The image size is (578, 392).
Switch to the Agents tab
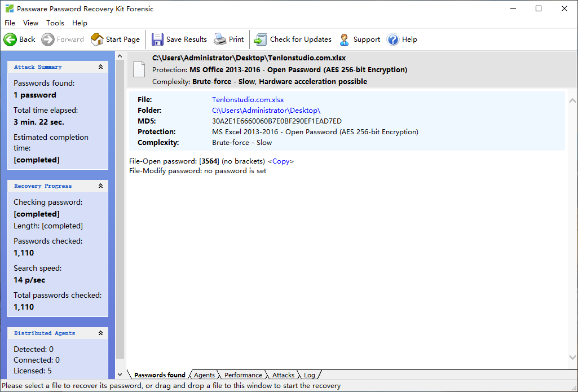coord(204,375)
